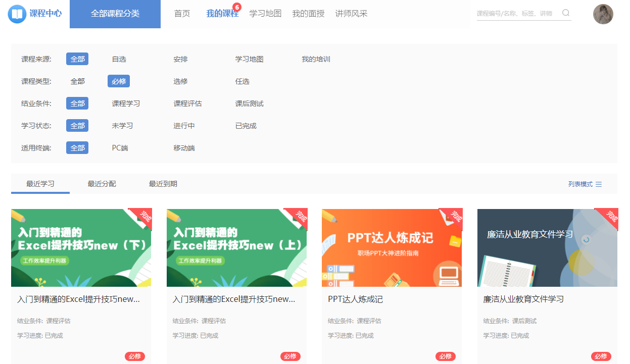The image size is (630, 364).
Task: Open Excel提升技巧new（上） course thumbnail
Action: pyautogui.click(x=236, y=248)
